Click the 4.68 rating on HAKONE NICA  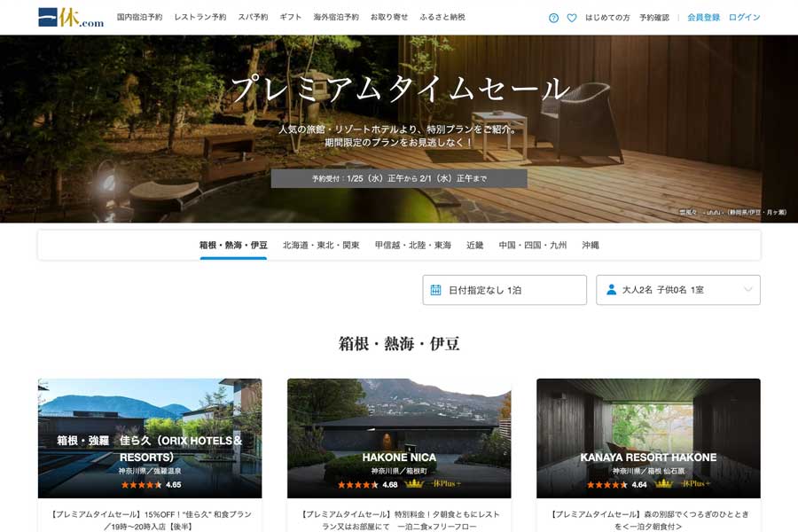[x=368, y=485]
